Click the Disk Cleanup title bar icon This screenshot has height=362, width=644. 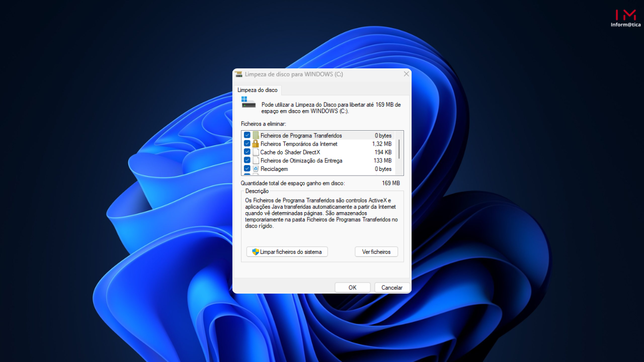tap(239, 74)
